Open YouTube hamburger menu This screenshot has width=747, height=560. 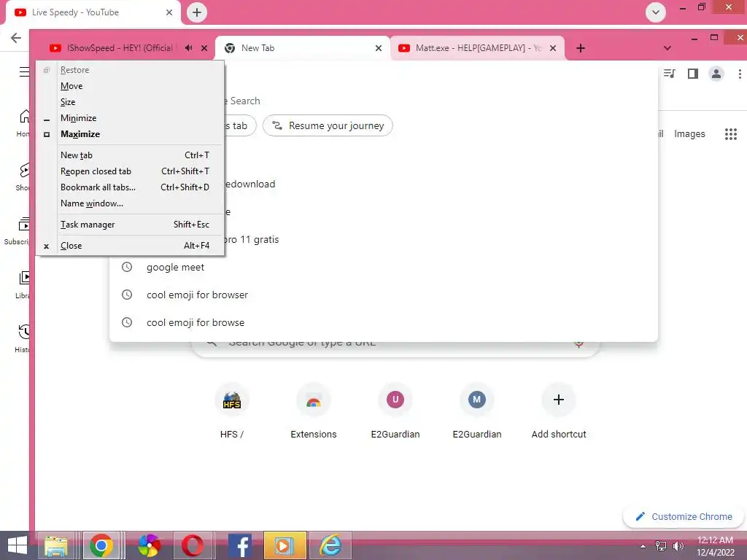pyautogui.click(x=24, y=72)
